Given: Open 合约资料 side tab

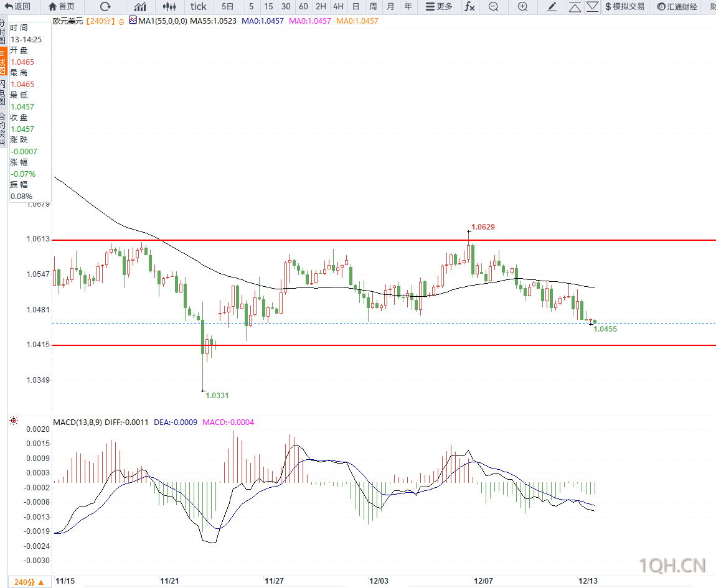Looking at the screenshot, I should (3, 129).
